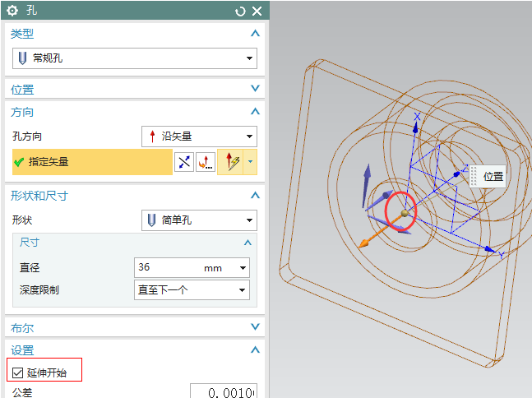Screen dimensions: 532x398
Task: Click the 直径 value field
Action: pyautogui.click(x=167, y=268)
